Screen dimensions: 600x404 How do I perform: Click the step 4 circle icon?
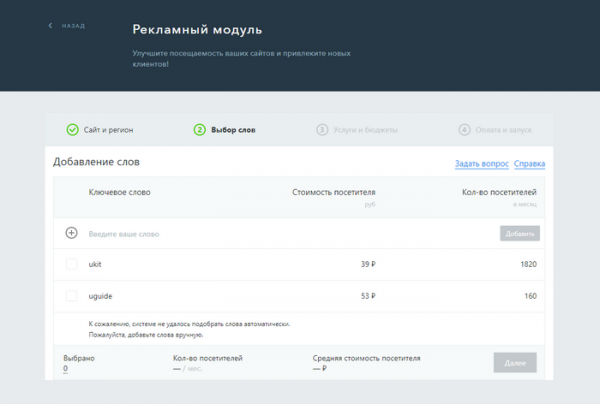tap(465, 130)
